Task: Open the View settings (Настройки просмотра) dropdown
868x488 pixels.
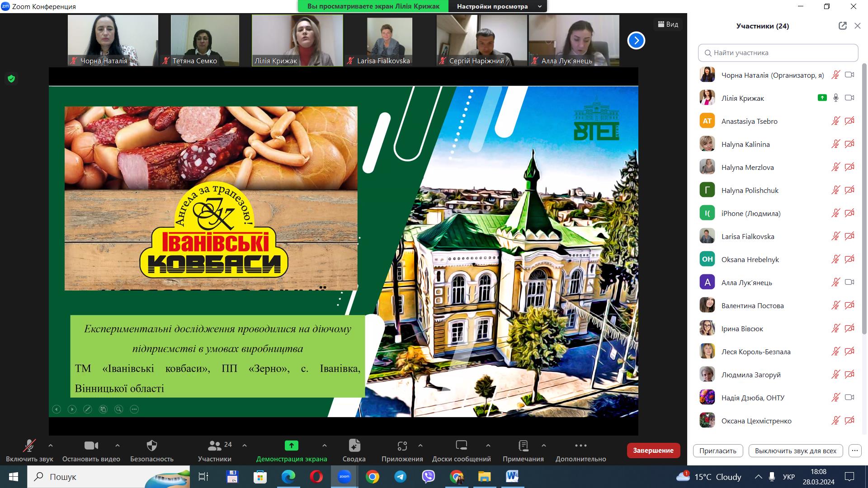Action: [x=497, y=6]
